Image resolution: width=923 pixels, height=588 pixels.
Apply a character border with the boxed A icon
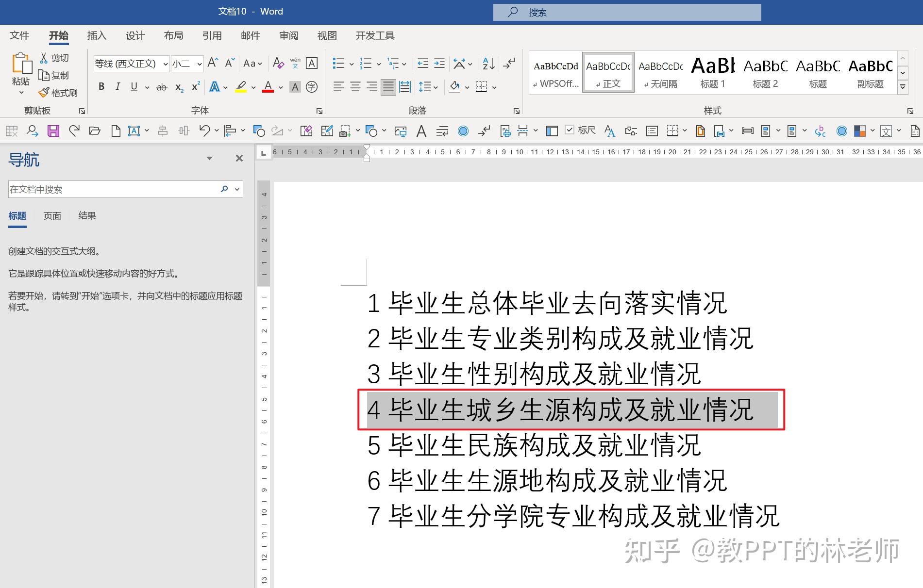312,63
